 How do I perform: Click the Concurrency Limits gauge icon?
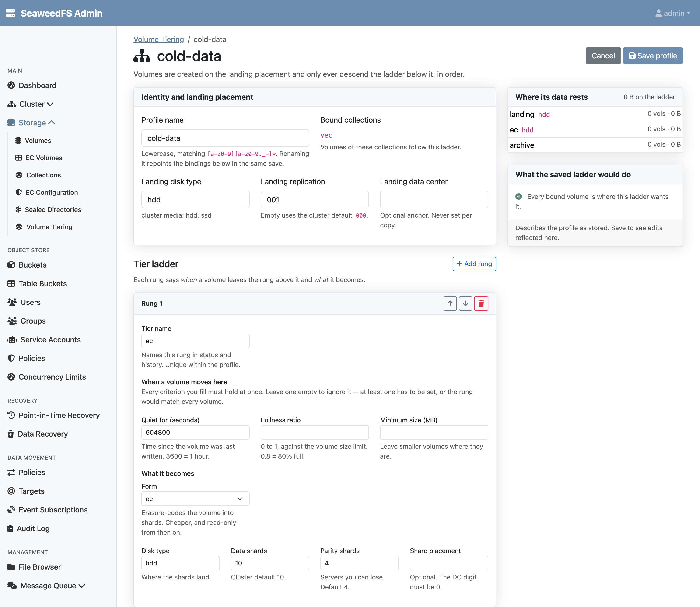pos(11,377)
